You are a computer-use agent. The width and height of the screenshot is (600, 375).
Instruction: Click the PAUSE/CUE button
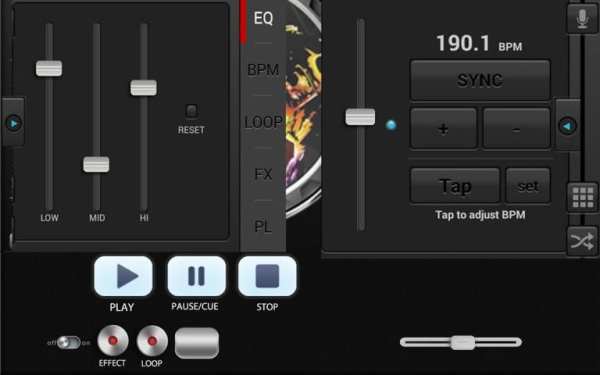196,276
